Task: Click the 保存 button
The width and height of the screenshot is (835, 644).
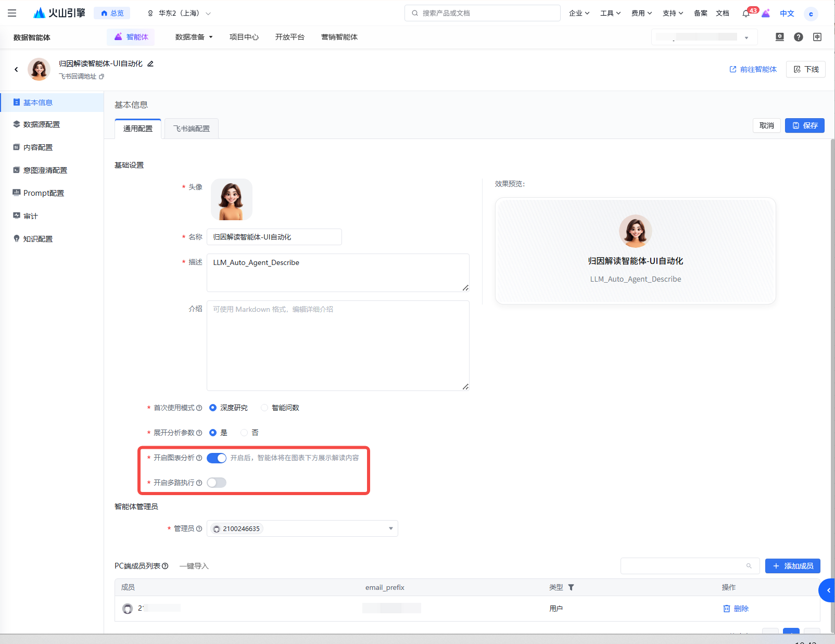Action: (804, 125)
